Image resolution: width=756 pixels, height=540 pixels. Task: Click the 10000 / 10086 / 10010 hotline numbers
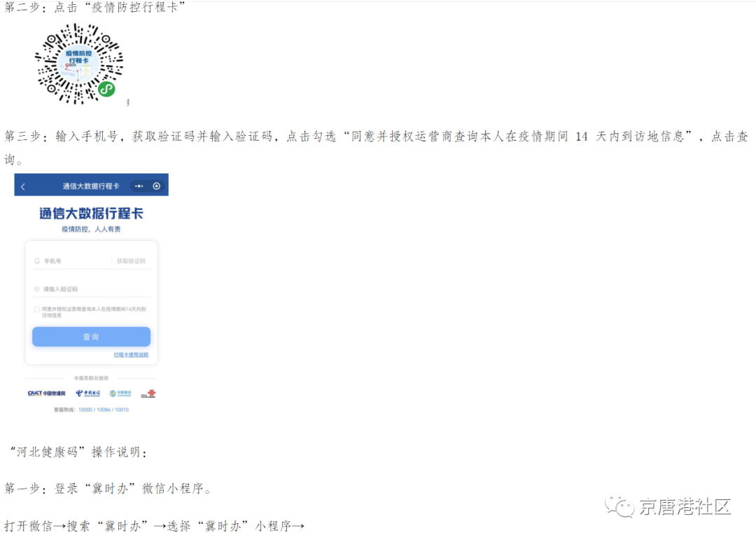pyautogui.click(x=104, y=410)
